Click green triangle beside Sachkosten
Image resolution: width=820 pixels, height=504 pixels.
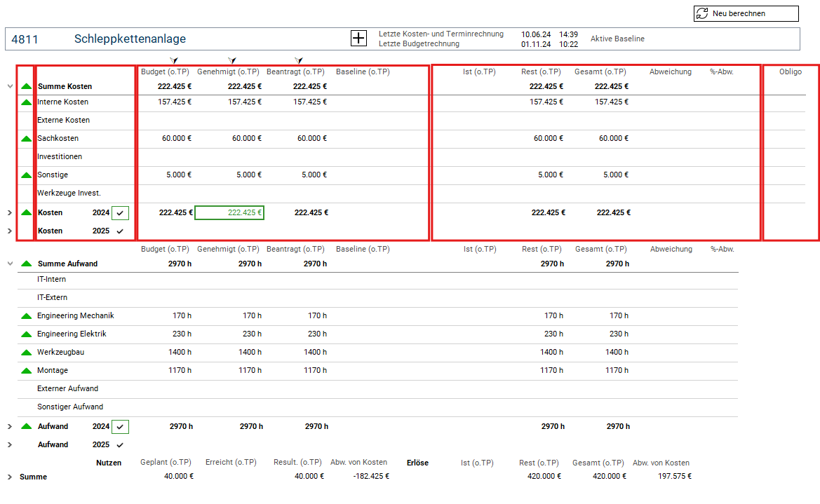click(x=27, y=139)
